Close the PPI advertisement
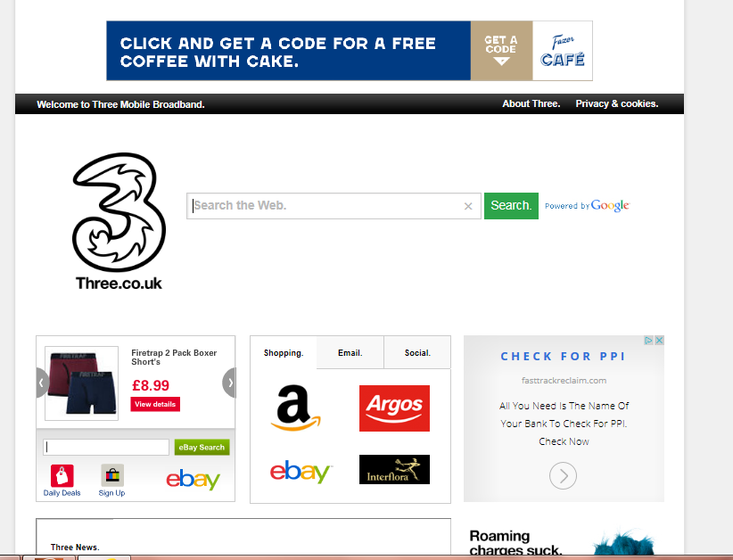733x560 pixels. [659, 341]
